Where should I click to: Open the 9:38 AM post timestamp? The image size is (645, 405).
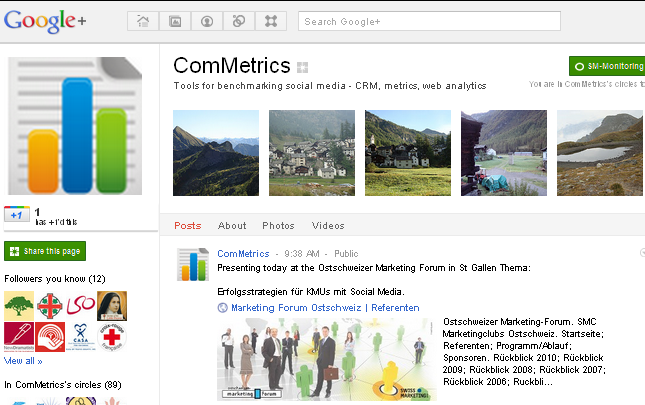[x=302, y=254]
